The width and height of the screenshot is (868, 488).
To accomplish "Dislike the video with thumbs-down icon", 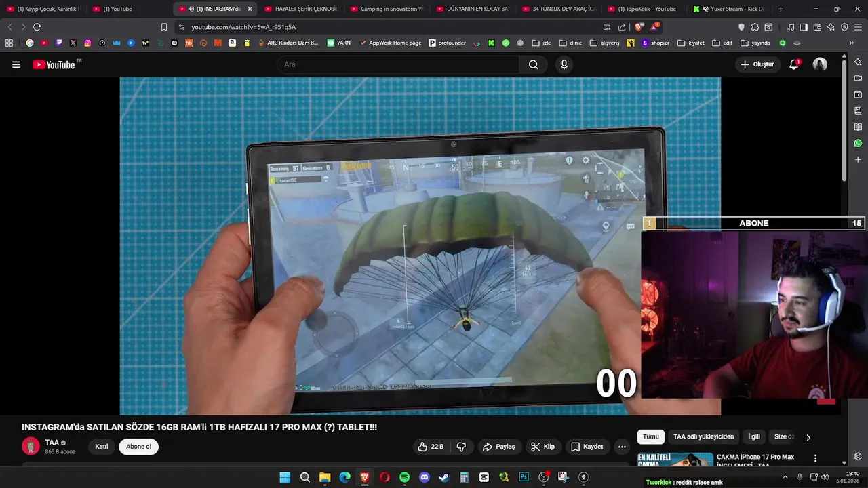I will 461,447.
